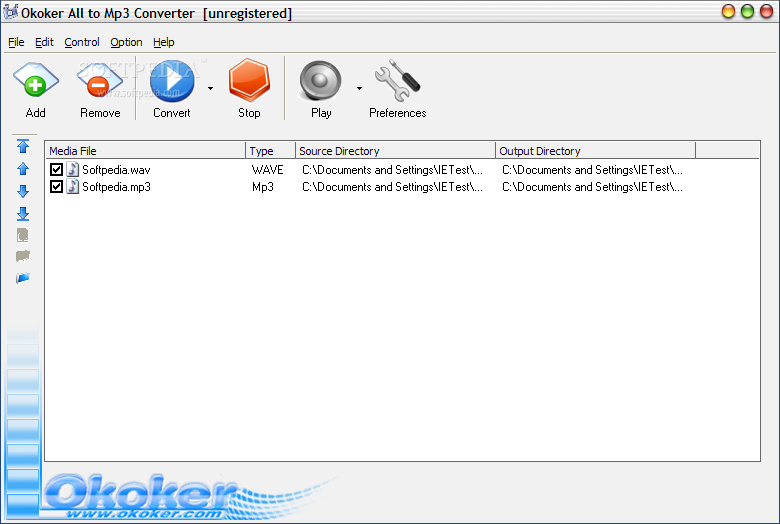The height and width of the screenshot is (524, 780).
Task: Click the source directory of Softpedia.mp3
Action: pos(392,187)
